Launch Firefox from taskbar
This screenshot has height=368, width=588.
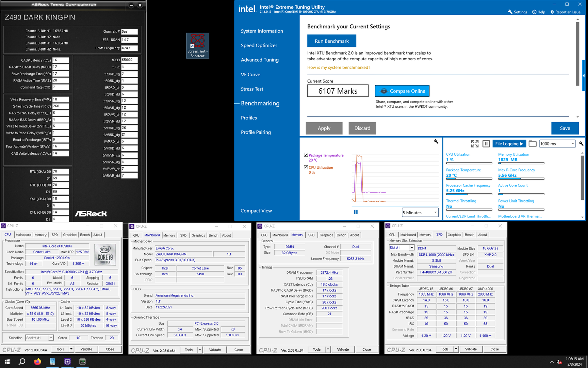pos(37,362)
